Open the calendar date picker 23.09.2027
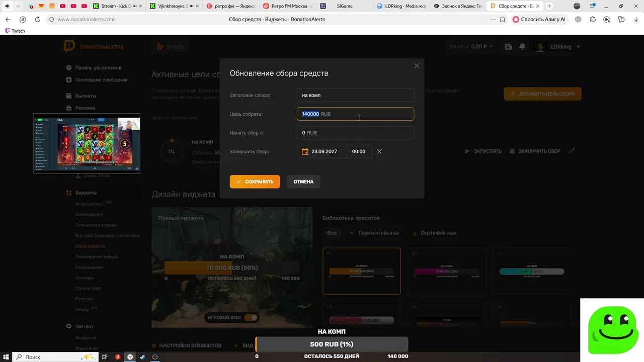The height and width of the screenshot is (362, 644). point(321,151)
